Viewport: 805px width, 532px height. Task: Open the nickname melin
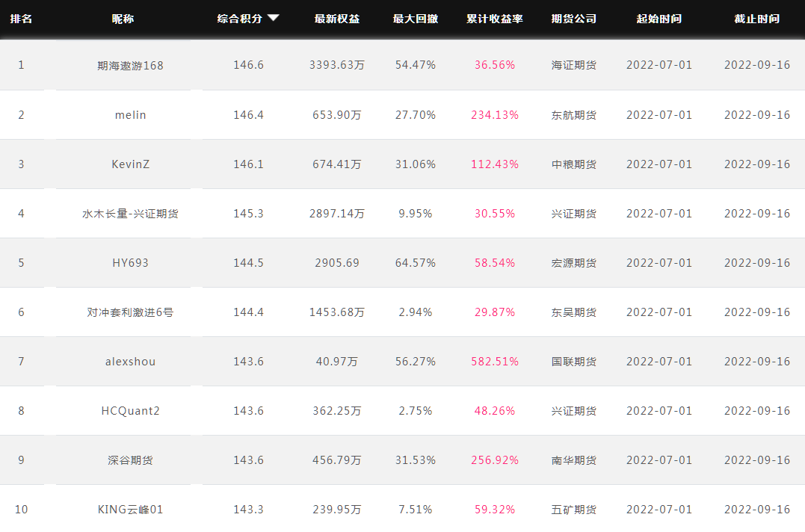pyautogui.click(x=130, y=115)
